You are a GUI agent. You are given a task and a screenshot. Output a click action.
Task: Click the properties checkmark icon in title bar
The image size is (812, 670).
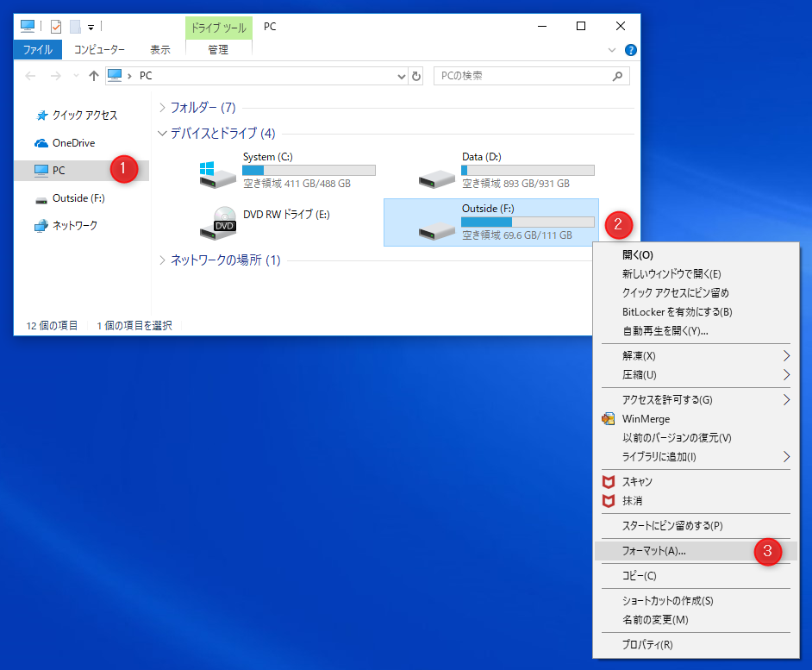coord(56,26)
